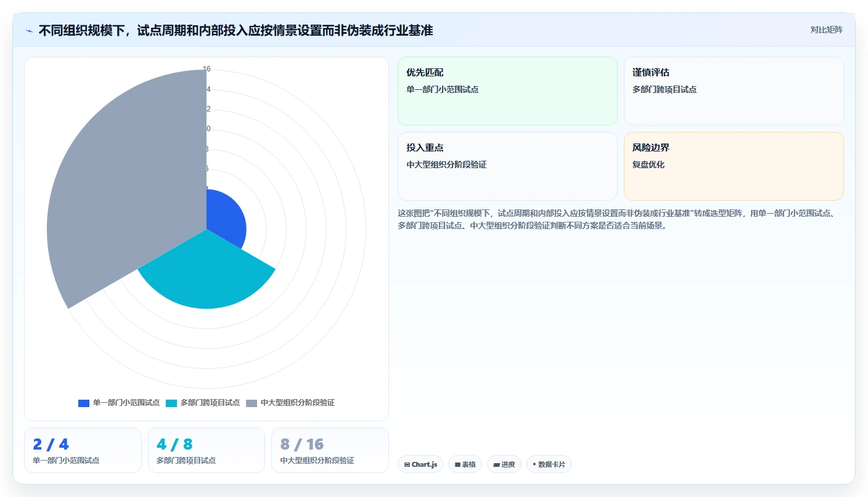
Task: Click the Chart.js tag chip
Action: pyautogui.click(x=420, y=464)
